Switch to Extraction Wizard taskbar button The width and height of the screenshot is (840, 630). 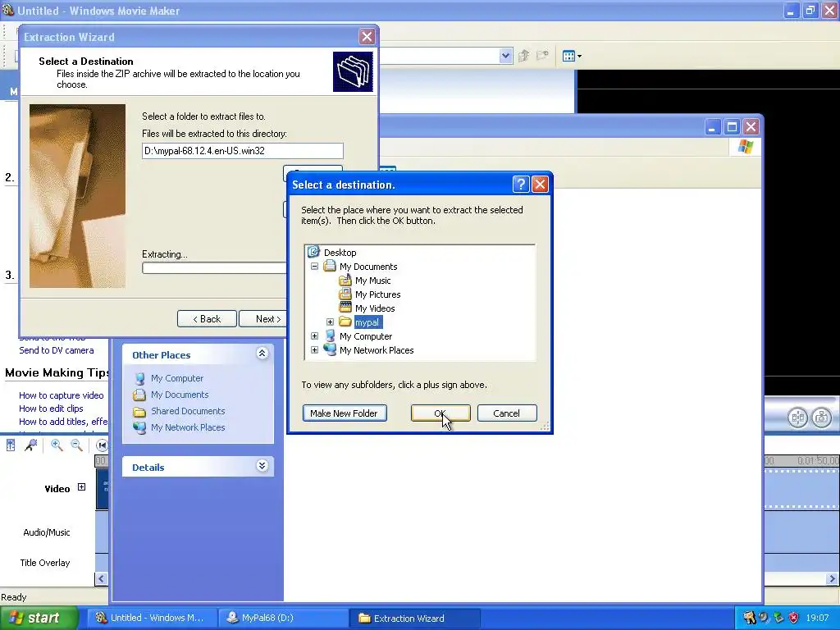(x=414, y=618)
